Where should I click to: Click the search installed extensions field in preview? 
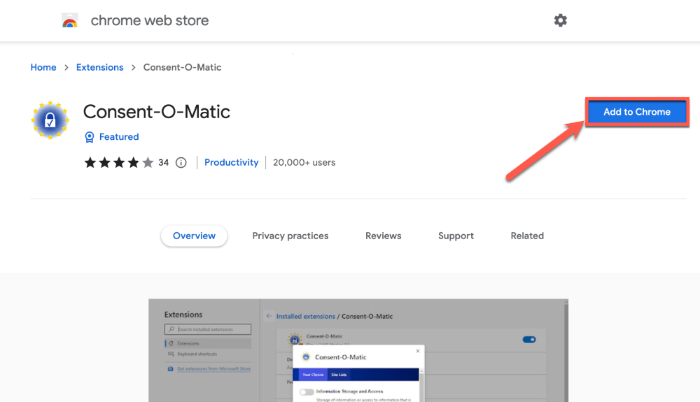208,329
